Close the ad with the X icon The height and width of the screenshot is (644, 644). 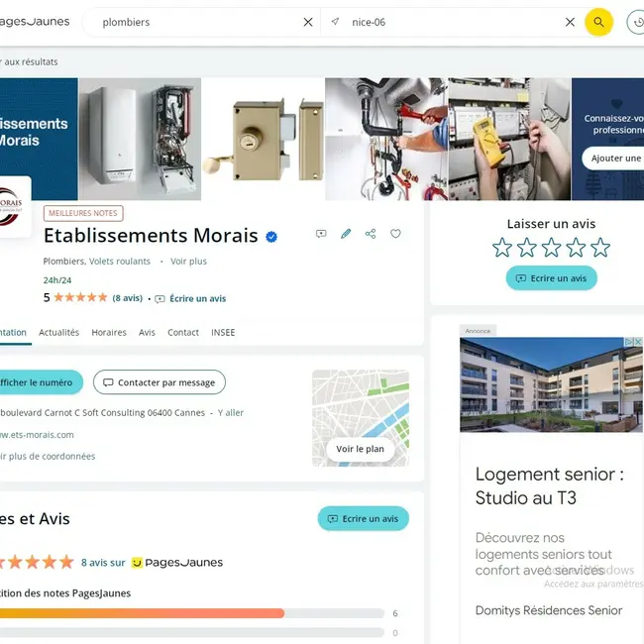[638, 342]
